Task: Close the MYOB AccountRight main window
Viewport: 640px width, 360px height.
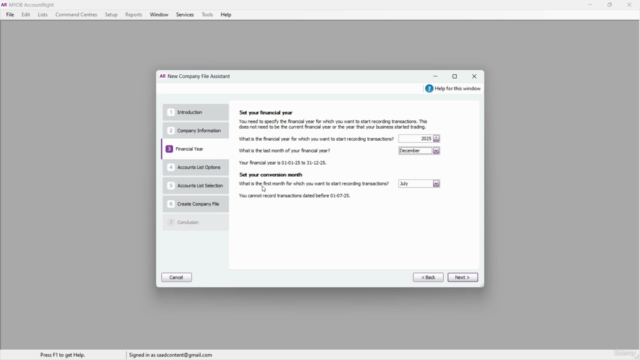Action: [x=629, y=5]
